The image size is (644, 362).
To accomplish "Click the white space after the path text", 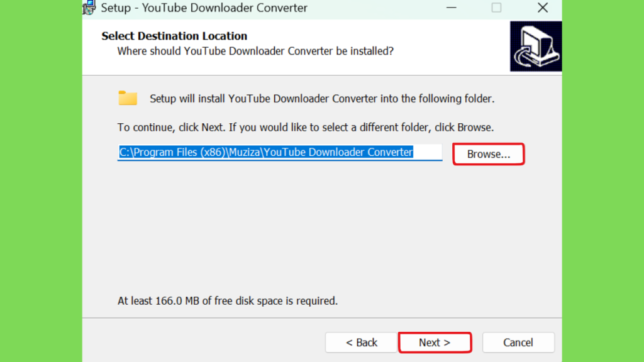I will click(428, 152).
